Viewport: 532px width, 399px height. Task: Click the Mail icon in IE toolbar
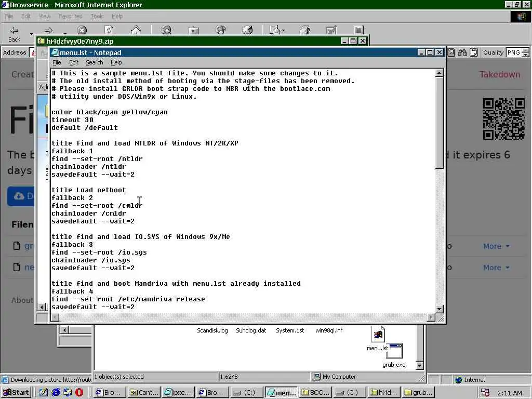click(x=274, y=30)
